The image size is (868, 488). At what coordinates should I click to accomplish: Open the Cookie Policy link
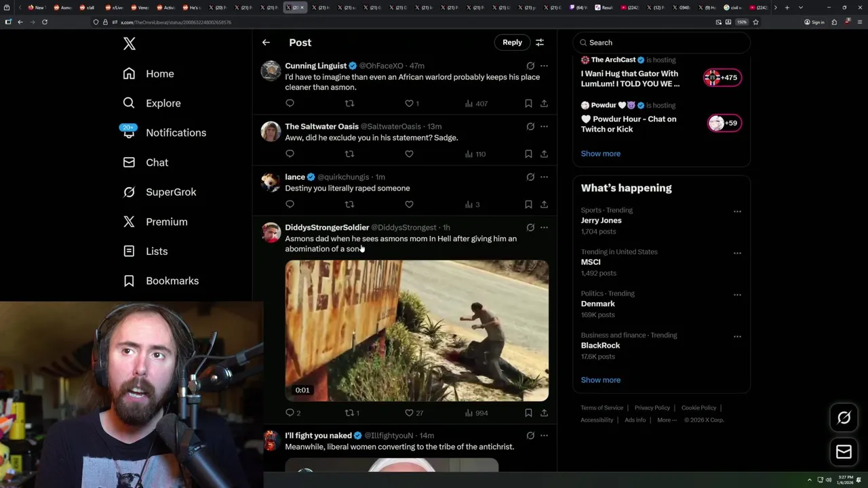(x=698, y=408)
